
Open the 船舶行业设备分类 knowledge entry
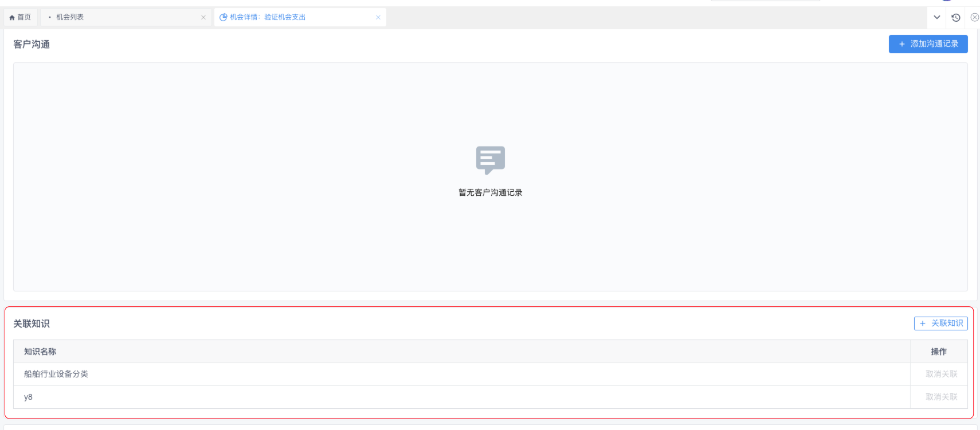[56, 374]
